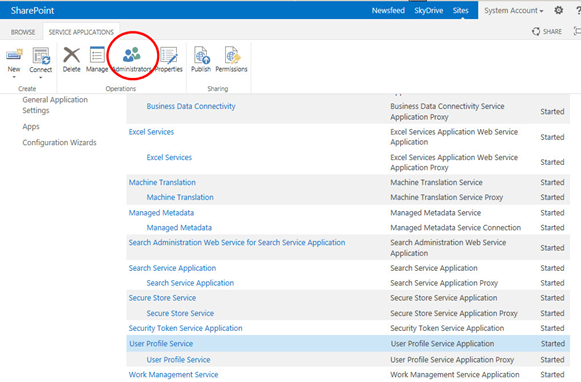This screenshot has height=382, width=581.
Task: Open the indented Excel Services proxy link
Action: click(x=169, y=157)
